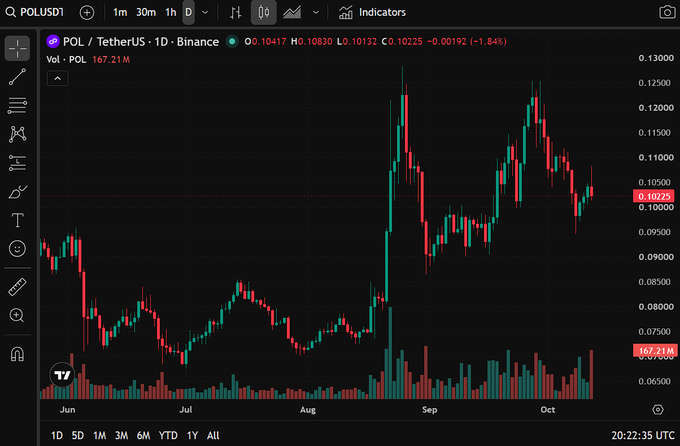Set range to 5D

(x=78, y=435)
